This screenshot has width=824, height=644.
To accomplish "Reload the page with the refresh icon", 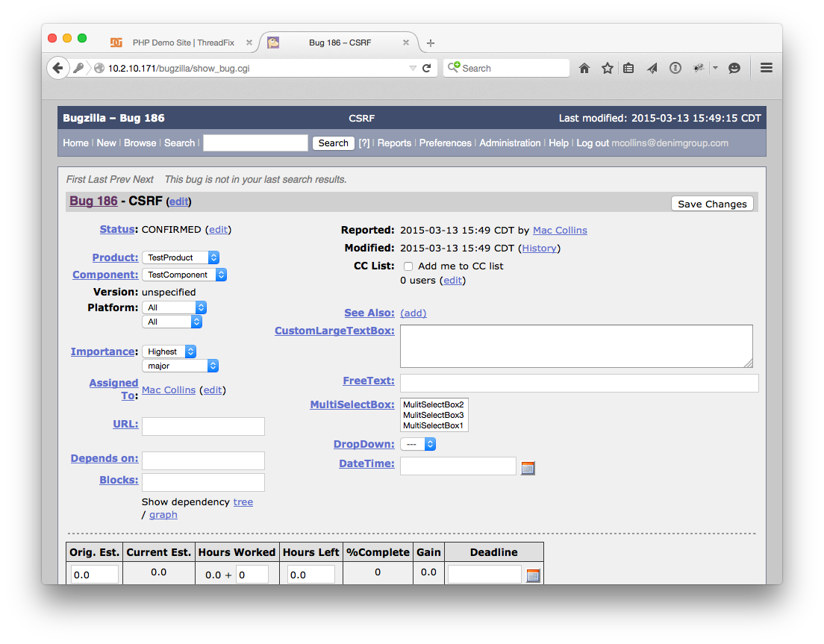I will tap(427, 69).
